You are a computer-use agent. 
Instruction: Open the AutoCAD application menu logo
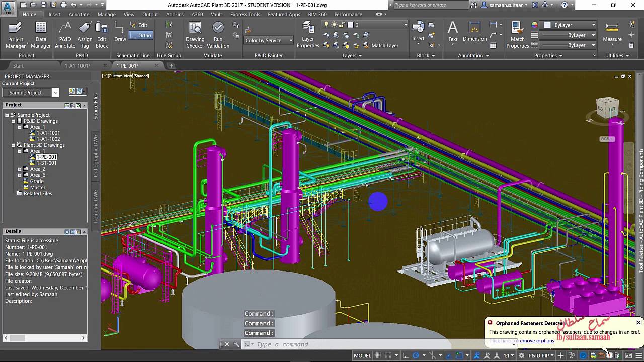(x=8, y=7)
